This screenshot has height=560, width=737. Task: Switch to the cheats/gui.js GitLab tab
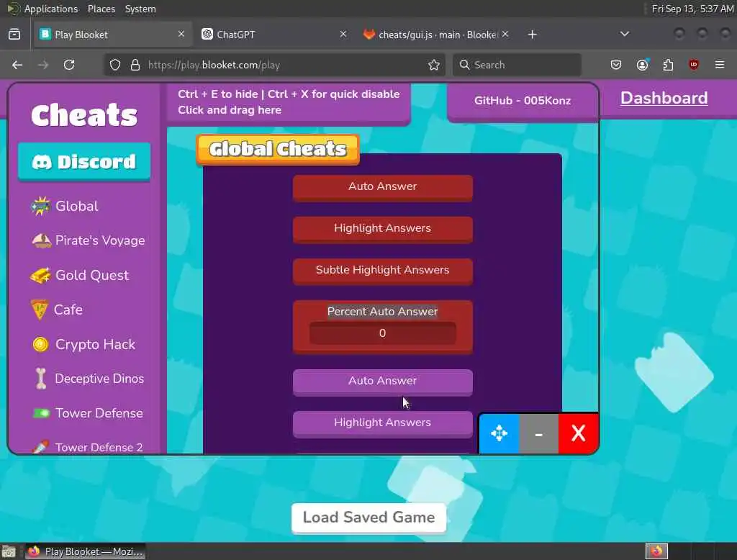(x=435, y=35)
